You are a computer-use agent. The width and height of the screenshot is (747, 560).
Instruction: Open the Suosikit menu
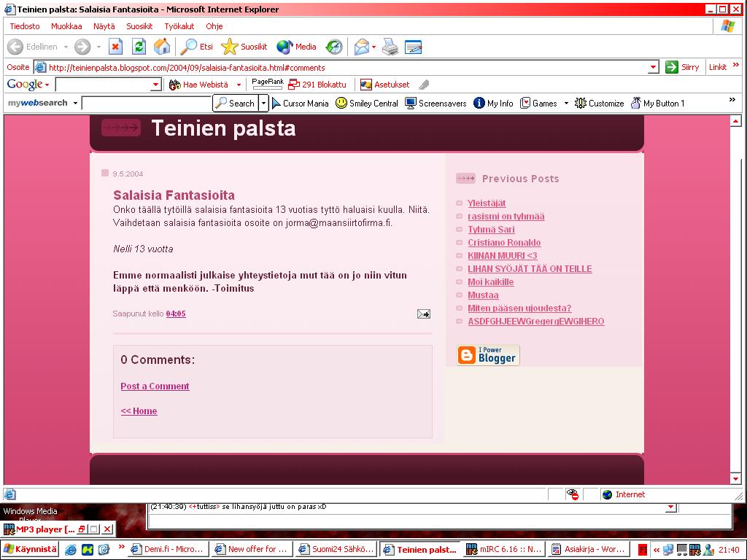pyautogui.click(x=139, y=26)
